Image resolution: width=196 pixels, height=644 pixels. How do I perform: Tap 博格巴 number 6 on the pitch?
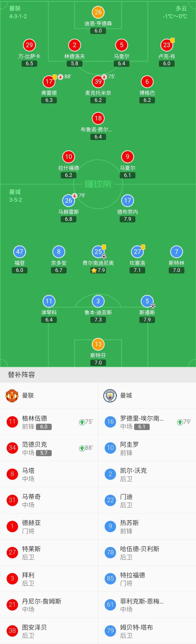147,82
